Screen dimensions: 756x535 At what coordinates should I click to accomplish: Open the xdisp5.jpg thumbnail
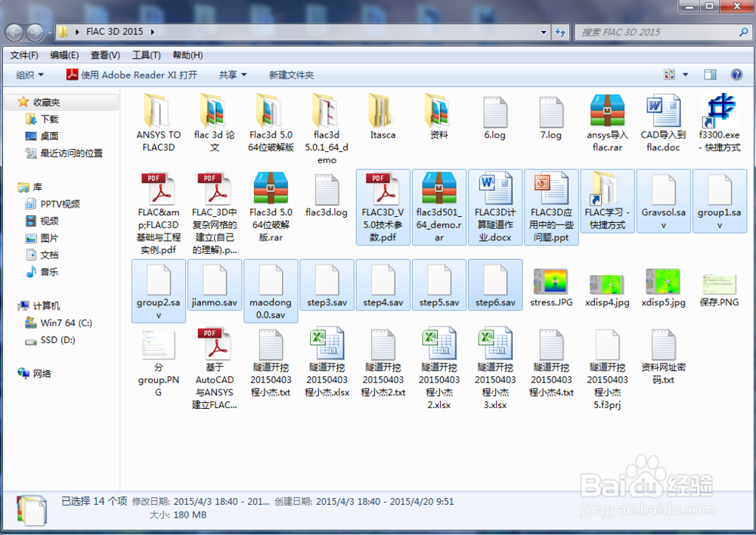tap(664, 281)
